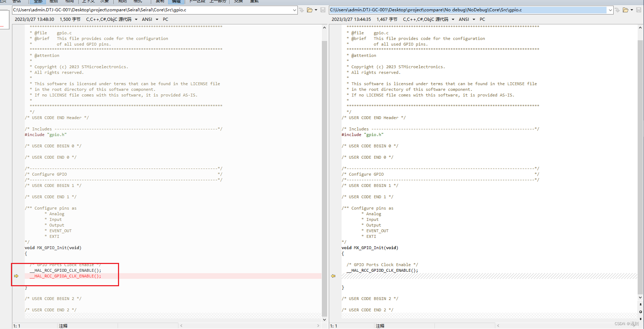Click the diff overview thumbnail at far left

coord(4,19)
